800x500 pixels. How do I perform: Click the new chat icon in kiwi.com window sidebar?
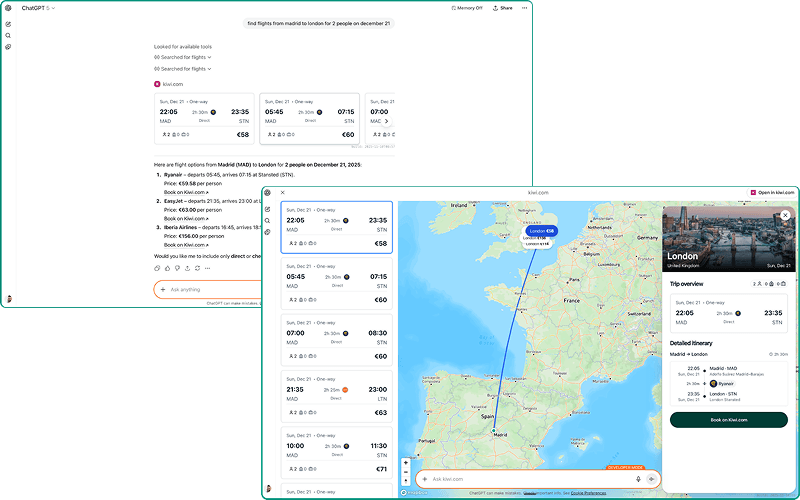tap(268, 209)
